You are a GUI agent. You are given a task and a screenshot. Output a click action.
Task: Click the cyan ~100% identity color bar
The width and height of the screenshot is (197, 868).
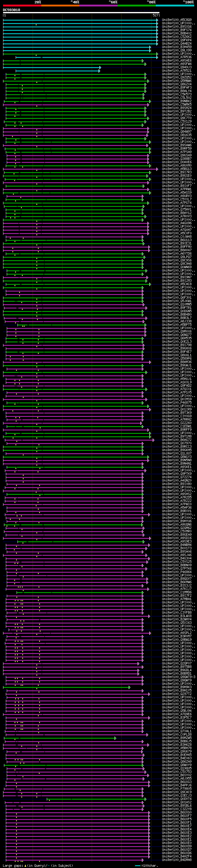[175, 6]
